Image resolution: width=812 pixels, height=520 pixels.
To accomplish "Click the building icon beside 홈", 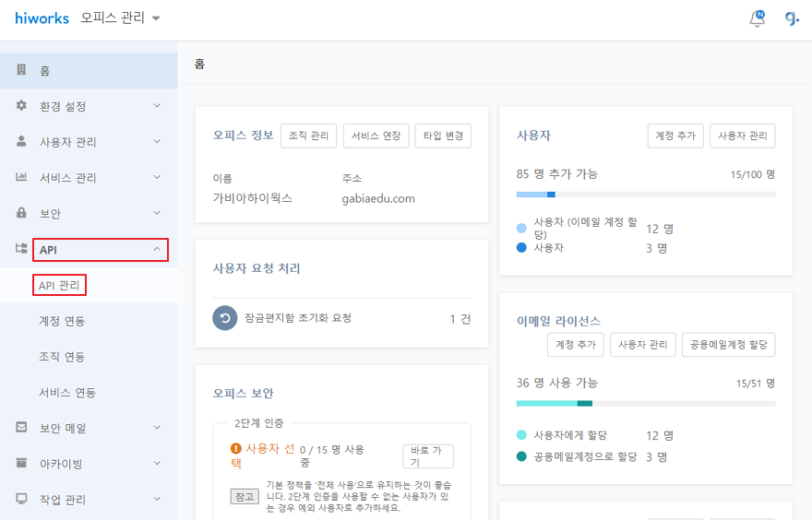I will coord(21,70).
